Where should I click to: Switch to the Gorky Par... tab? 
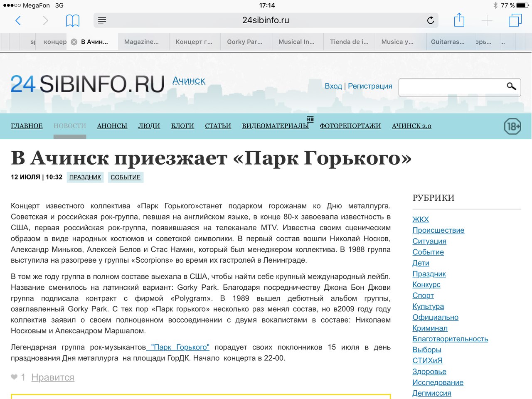[x=244, y=42]
